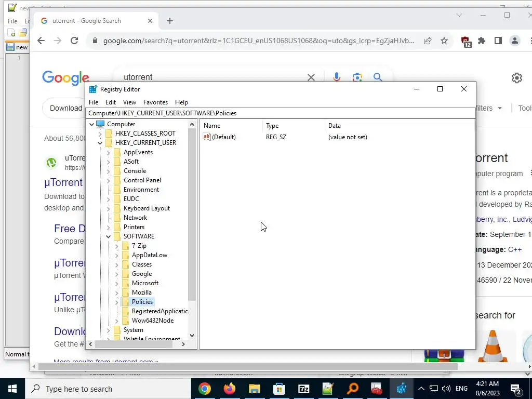Click the tree pane scroll-right arrow

(x=183, y=344)
